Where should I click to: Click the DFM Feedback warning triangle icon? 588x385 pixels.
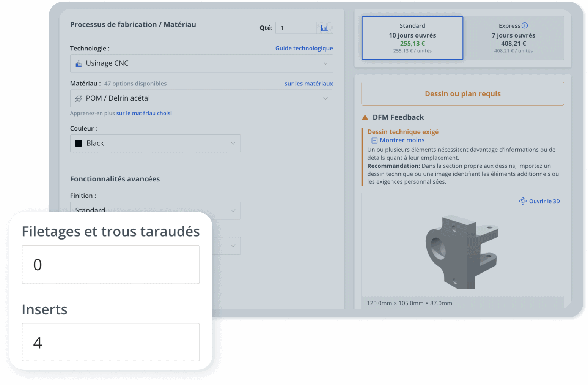tap(365, 118)
